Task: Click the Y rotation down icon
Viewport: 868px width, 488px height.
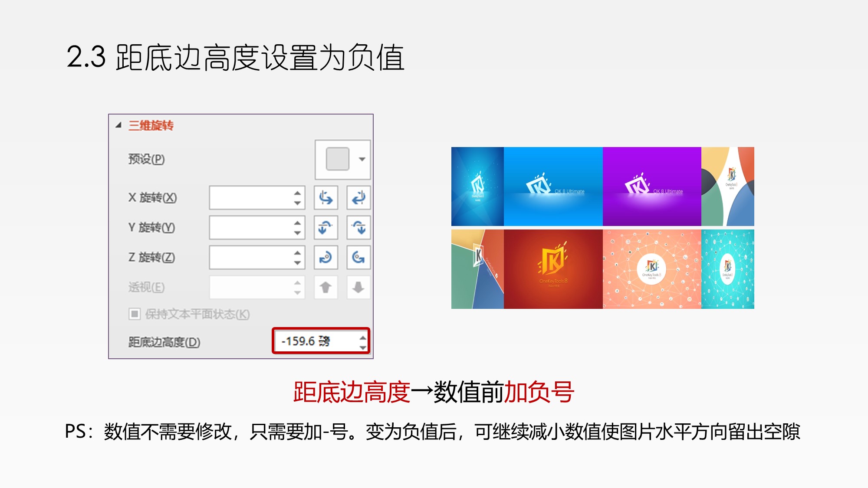Action: (x=358, y=227)
